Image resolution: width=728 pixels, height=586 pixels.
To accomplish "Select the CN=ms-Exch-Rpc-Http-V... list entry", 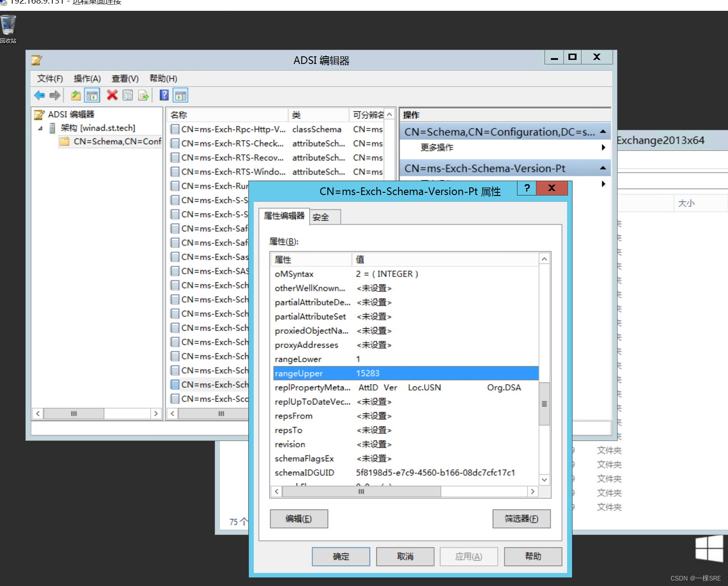I will 233,129.
